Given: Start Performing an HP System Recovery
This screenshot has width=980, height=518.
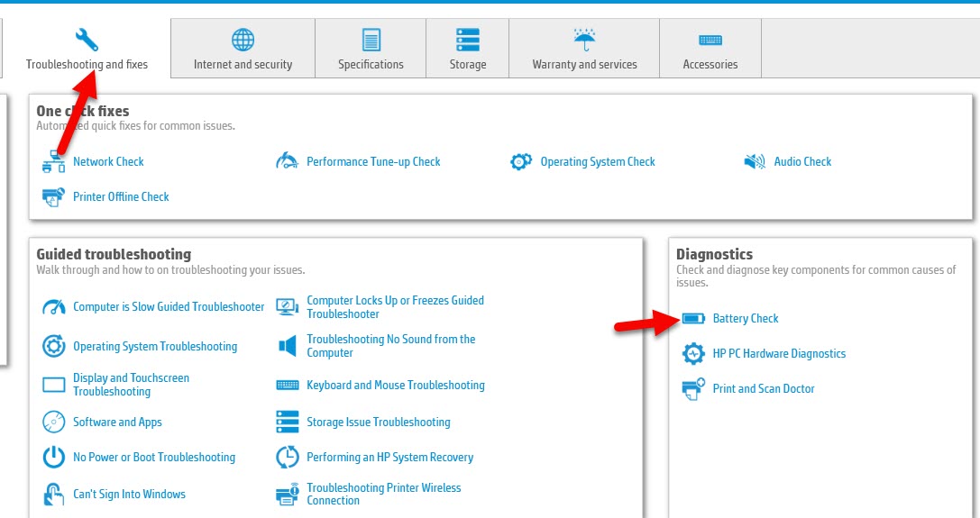Looking at the screenshot, I should (x=389, y=458).
